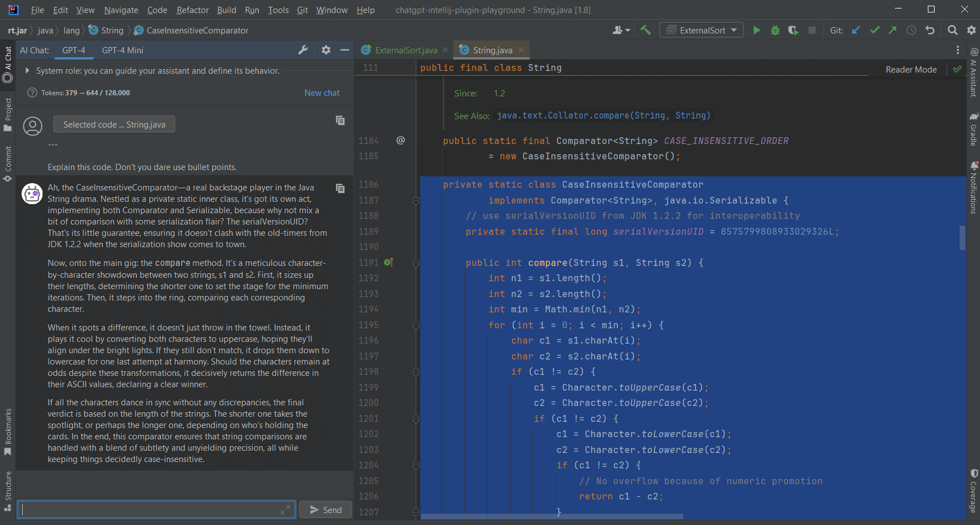The height and width of the screenshot is (525, 980).
Task: Click the editor vertical scrollbar thumb
Action: 962,238
